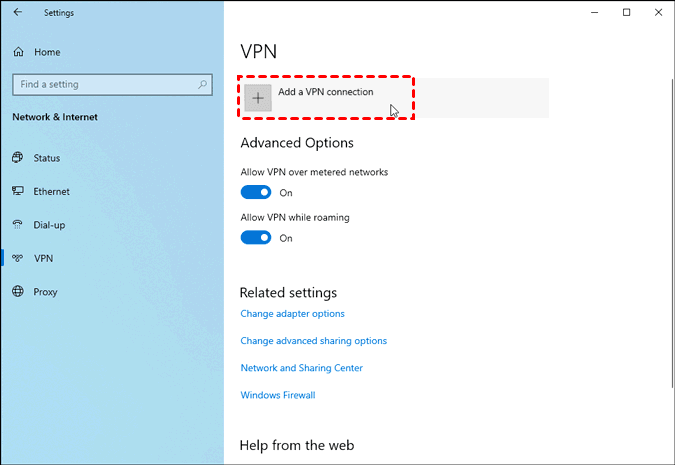Click the back arrow in Settings
Image resolution: width=675 pixels, height=465 pixels.
click(17, 13)
